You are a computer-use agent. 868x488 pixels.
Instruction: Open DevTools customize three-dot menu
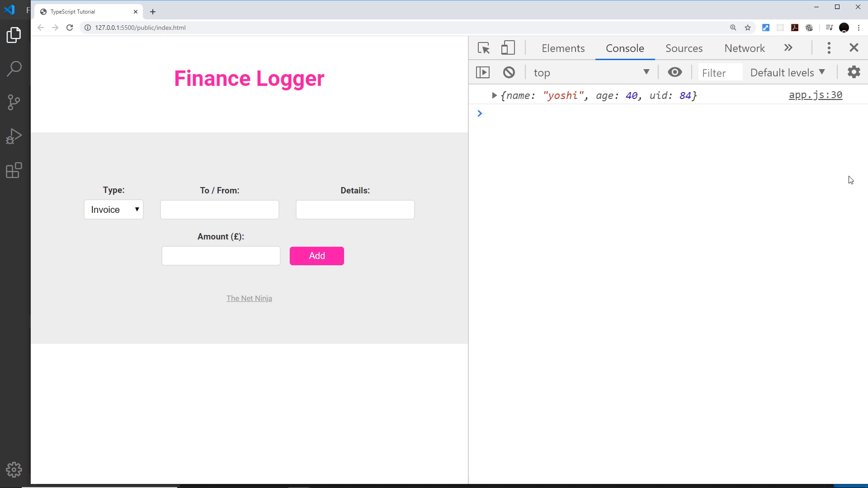(x=829, y=48)
